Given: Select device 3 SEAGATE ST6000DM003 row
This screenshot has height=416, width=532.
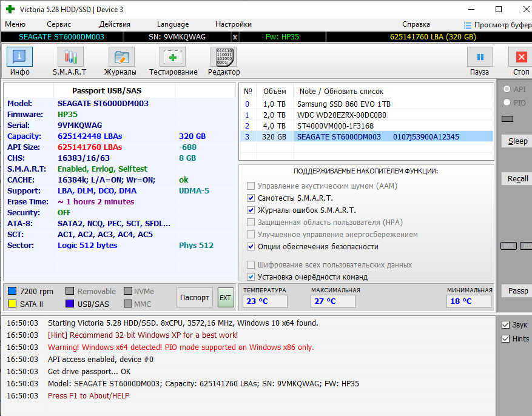Looking at the screenshot, I should 366,136.
